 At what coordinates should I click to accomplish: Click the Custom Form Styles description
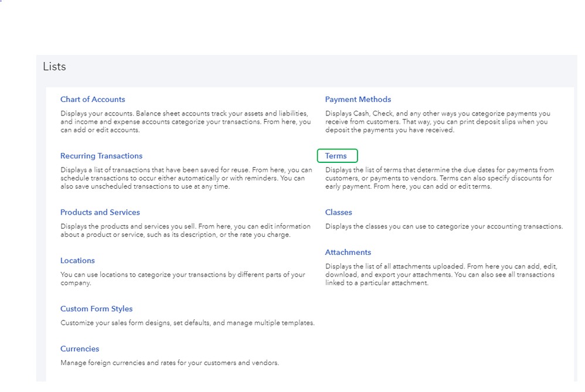point(188,323)
